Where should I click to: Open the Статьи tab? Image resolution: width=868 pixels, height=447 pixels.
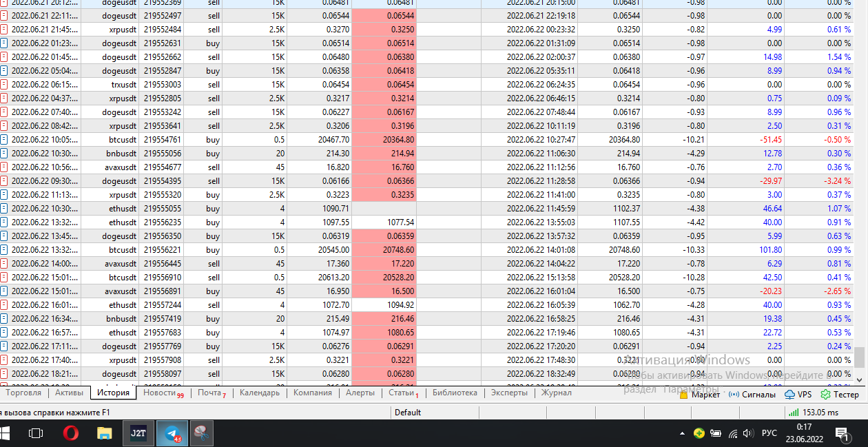click(403, 393)
